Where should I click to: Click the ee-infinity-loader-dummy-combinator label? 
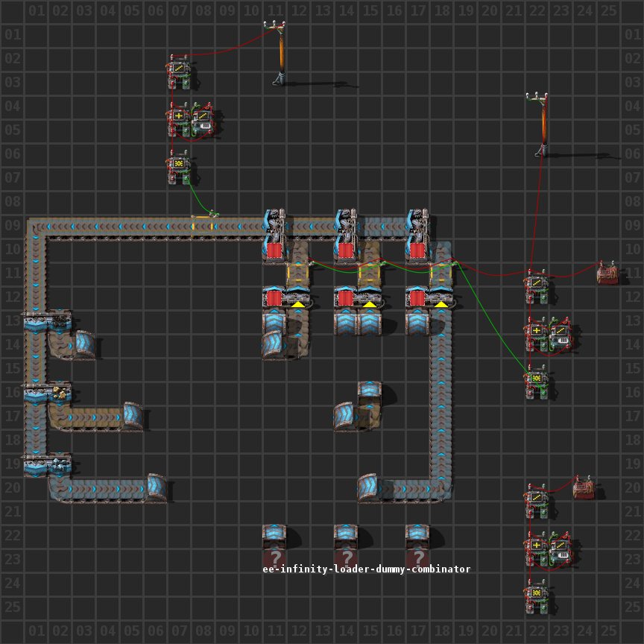point(367,569)
